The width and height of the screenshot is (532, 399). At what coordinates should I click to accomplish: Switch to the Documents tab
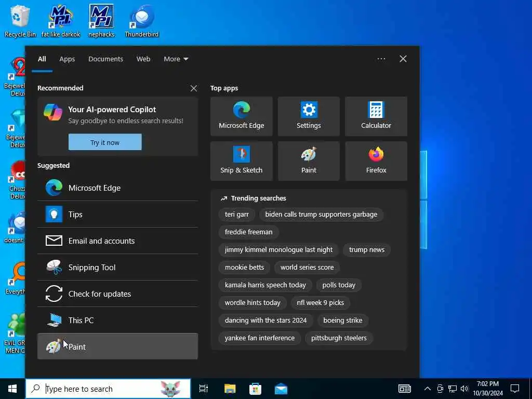coord(105,59)
